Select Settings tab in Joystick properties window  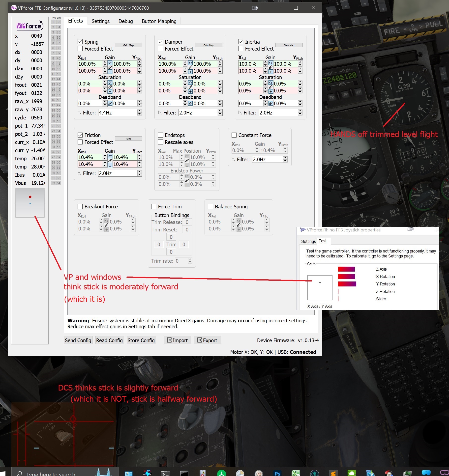tap(308, 241)
